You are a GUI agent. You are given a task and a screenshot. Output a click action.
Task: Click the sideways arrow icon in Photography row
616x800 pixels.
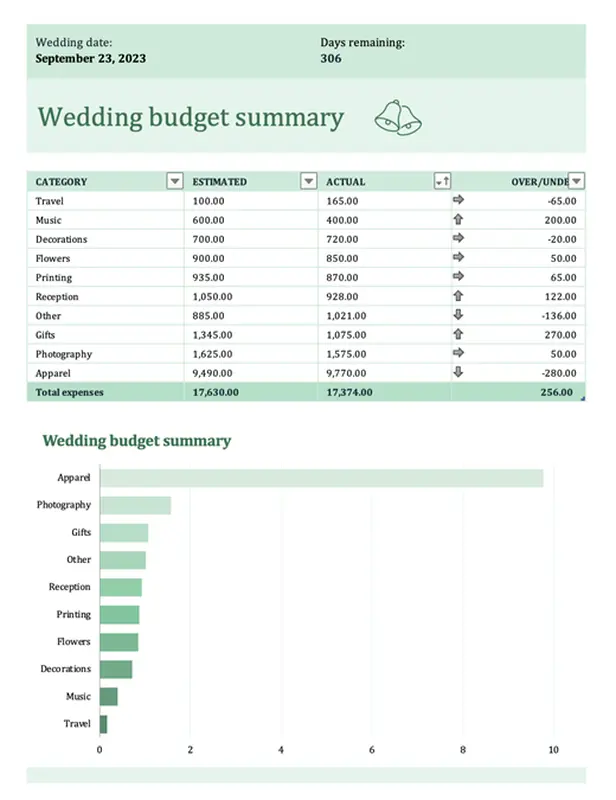(459, 353)
